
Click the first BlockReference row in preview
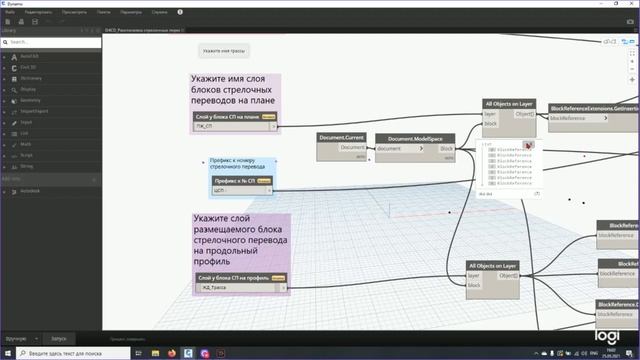pyautogui.click(x=511, y=150)
